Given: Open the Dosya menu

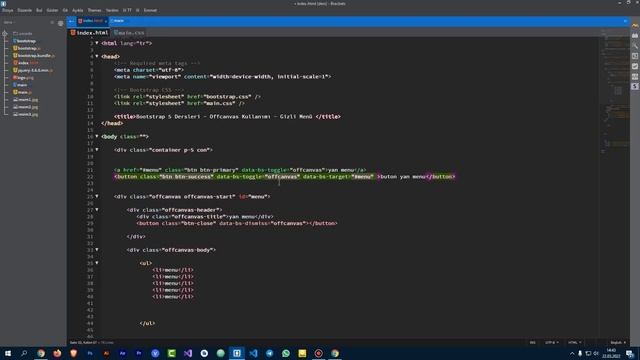Looking at the screenshot, I should tap(8, 10).
